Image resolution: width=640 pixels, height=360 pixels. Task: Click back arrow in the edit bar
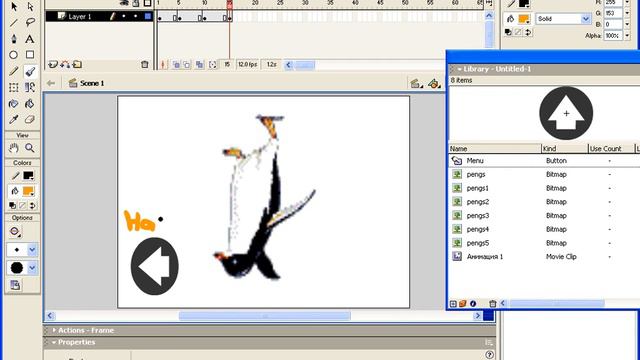tap(51, 83)
